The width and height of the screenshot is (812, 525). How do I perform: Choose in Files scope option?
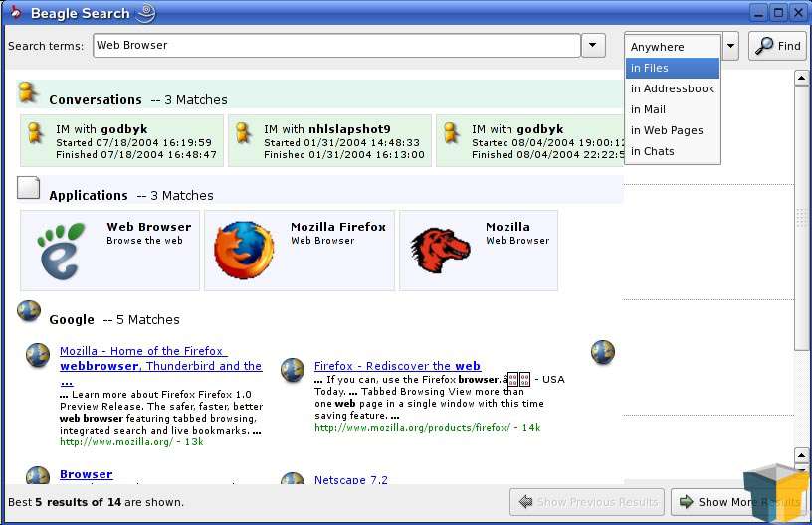pos(672,68)
